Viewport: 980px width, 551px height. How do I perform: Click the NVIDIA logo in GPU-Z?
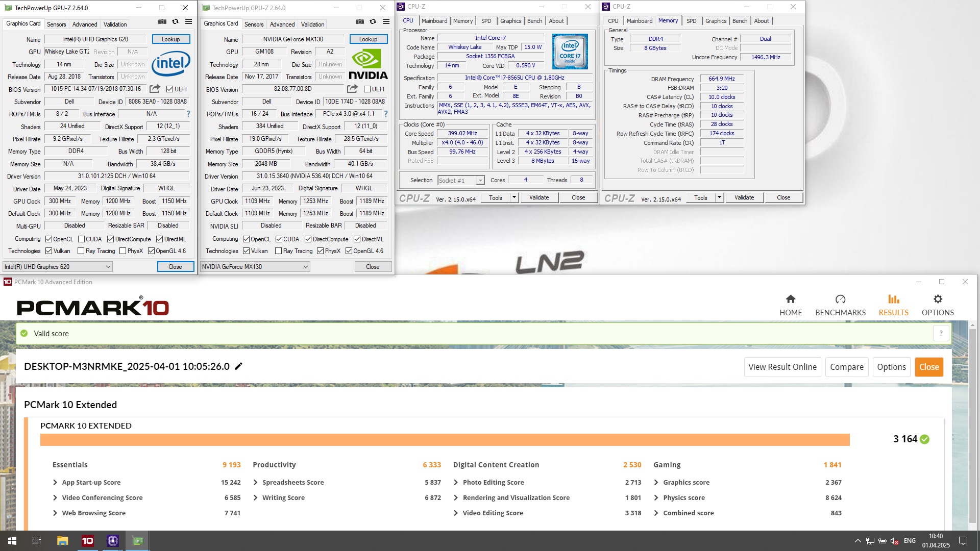click(x=369, y=64)
